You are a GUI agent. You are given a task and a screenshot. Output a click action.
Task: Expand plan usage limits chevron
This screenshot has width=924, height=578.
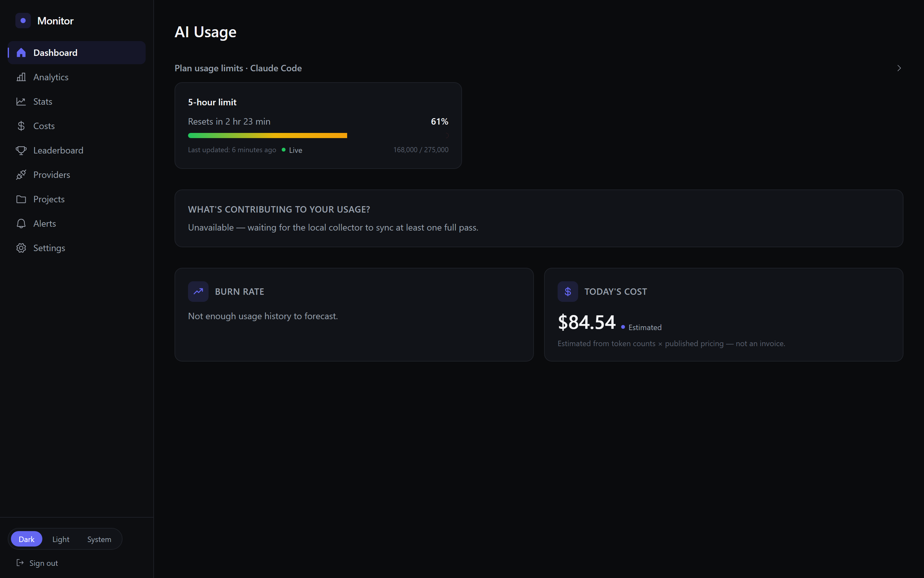pos(899,68)
